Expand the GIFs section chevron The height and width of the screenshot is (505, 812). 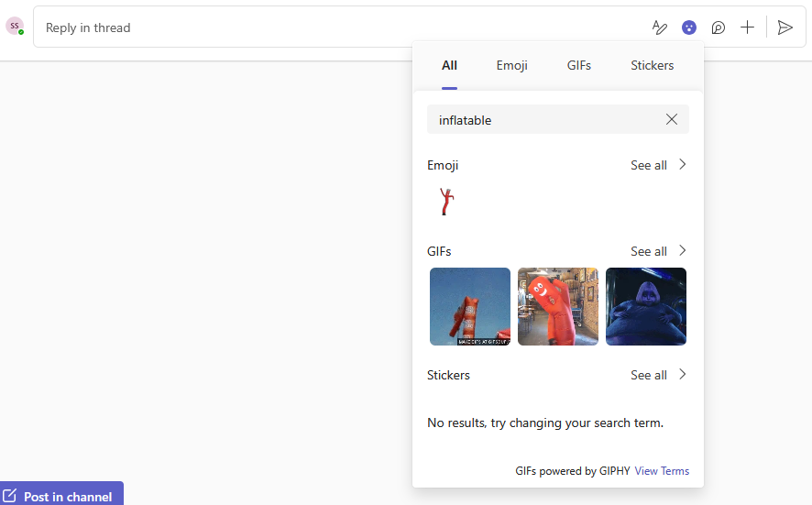[x=682, y=251]
